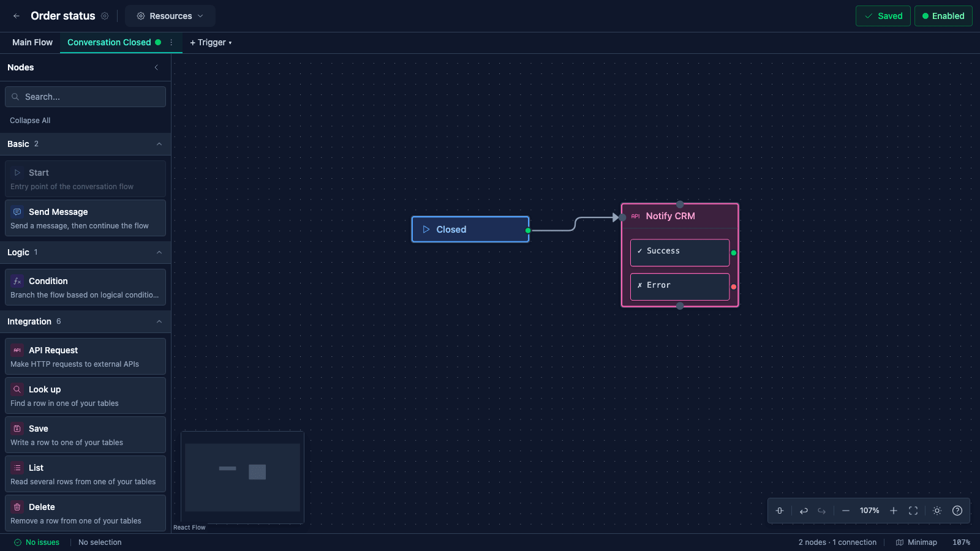Click the Delete node trash icon
This screenshot has height=551, width=980.
17,507
